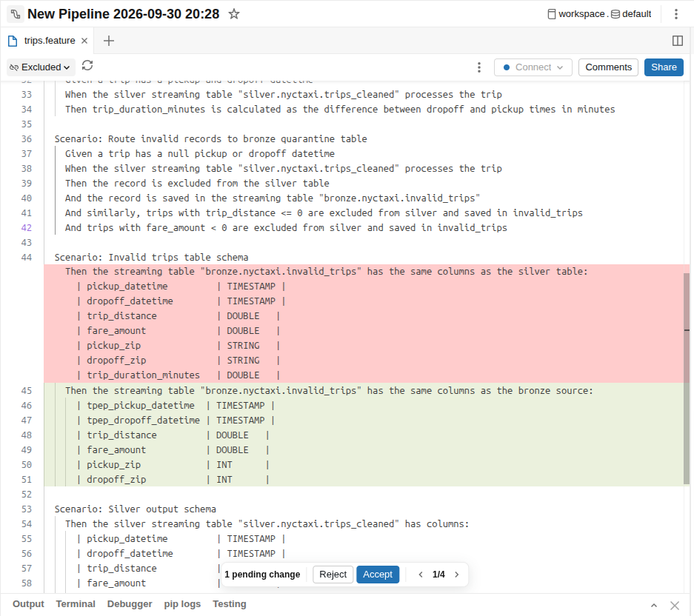Favorite the pipeline with the star icon

[234, 14]
